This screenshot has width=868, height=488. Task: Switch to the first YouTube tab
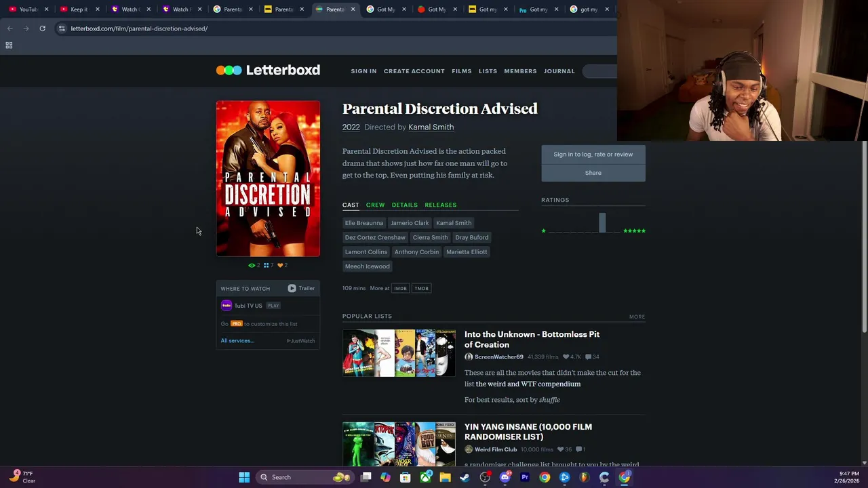(x=24, y=9)
